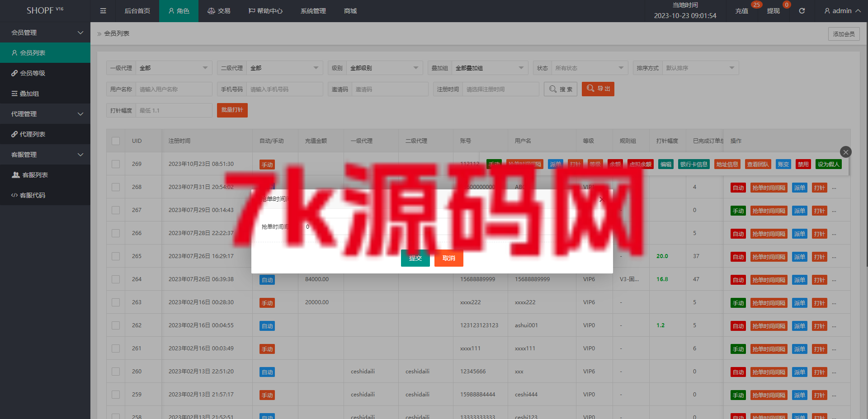868x419 pixels.
Task: Click the orange 导出 export button
Action: coord(598,89)
